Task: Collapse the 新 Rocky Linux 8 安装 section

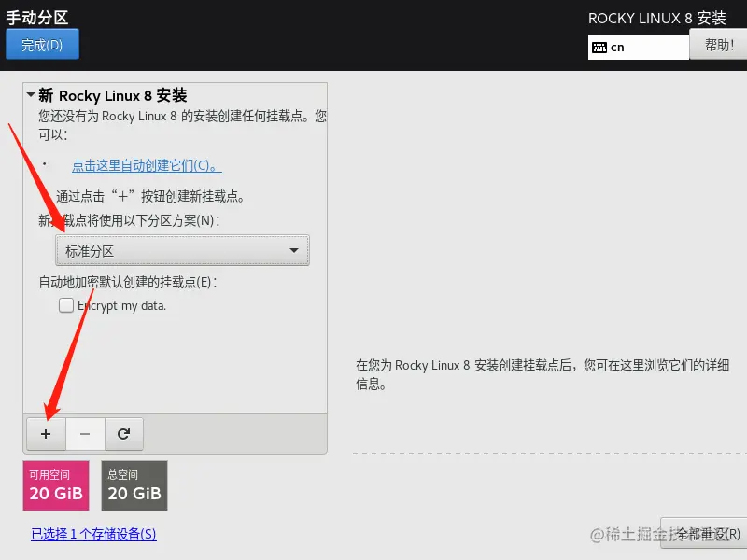Action: point(31,95)
